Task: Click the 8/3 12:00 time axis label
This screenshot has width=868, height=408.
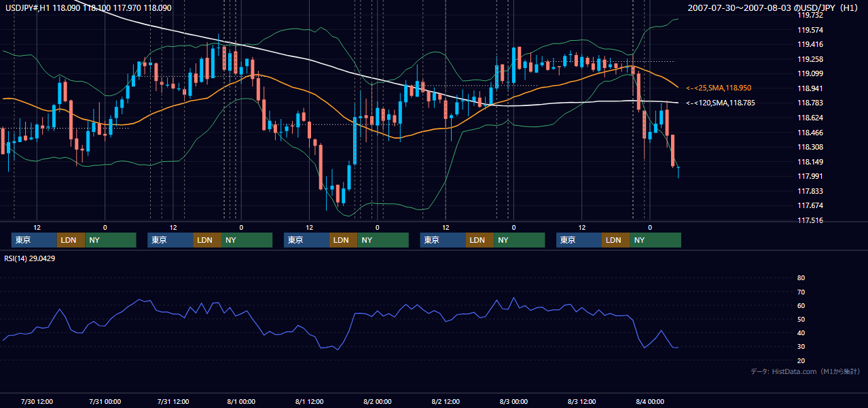Action: tap(582, 401)
